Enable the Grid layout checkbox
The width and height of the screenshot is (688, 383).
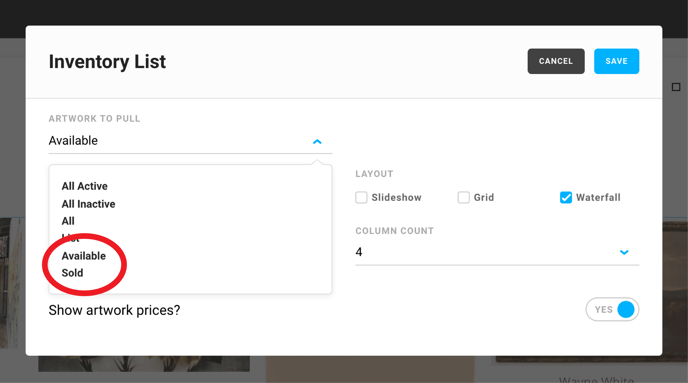(x=463, y=197)
